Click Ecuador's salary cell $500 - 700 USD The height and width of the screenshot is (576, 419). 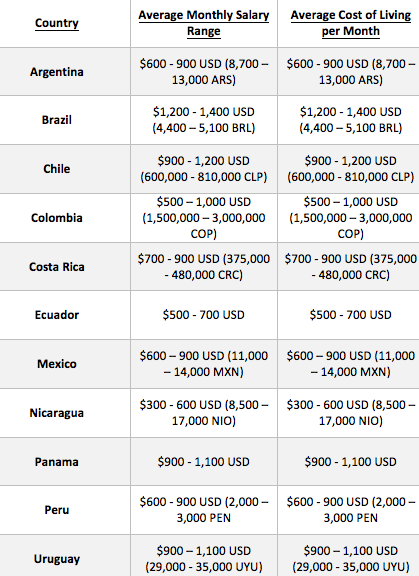[204, 315]
